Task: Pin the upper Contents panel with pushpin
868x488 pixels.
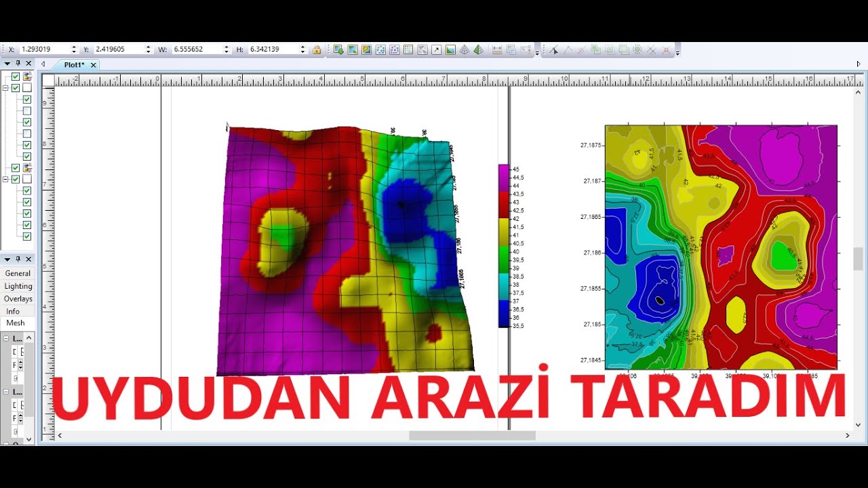Action: pyautogui.click(x=18, y=63)
